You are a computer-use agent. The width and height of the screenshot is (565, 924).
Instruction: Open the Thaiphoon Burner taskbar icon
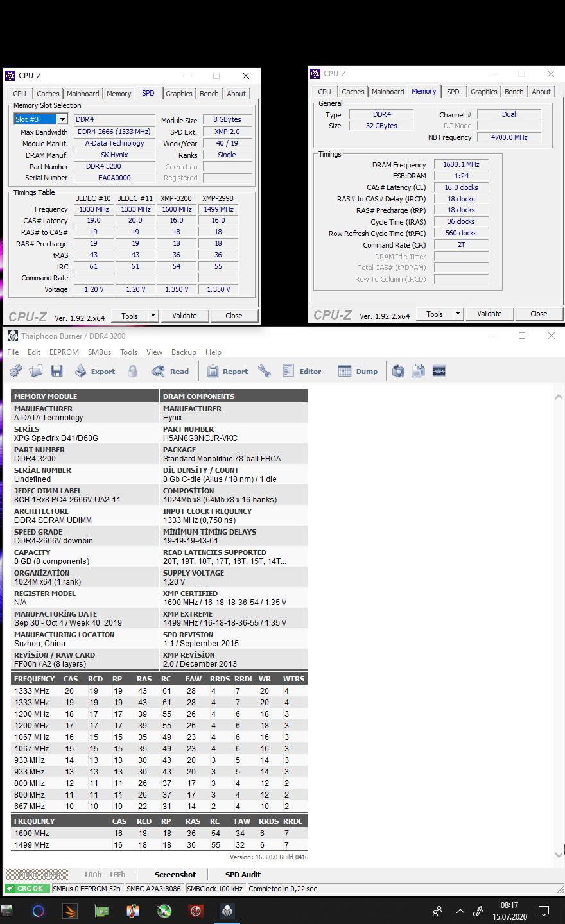tap(227, 911)
